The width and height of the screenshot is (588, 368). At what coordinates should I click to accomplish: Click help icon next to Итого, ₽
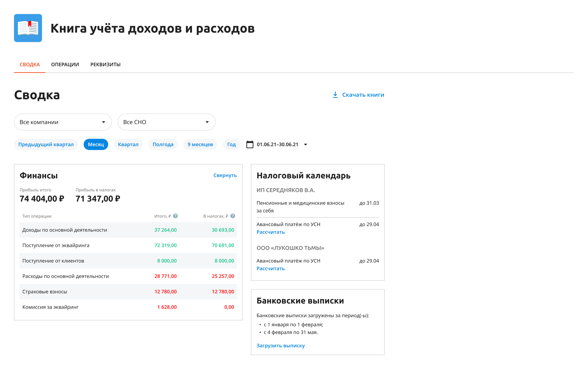pyautogui.click(x=175, y=216)
